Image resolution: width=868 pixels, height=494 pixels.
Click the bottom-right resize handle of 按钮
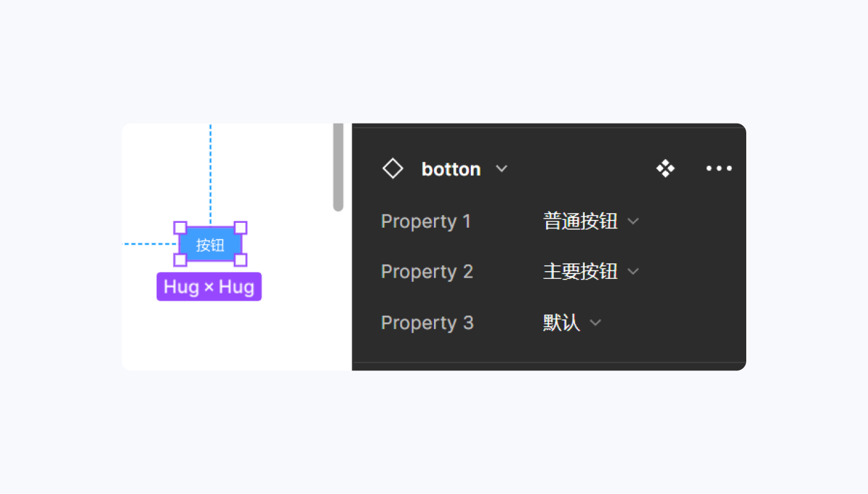[x=241, y=260]
